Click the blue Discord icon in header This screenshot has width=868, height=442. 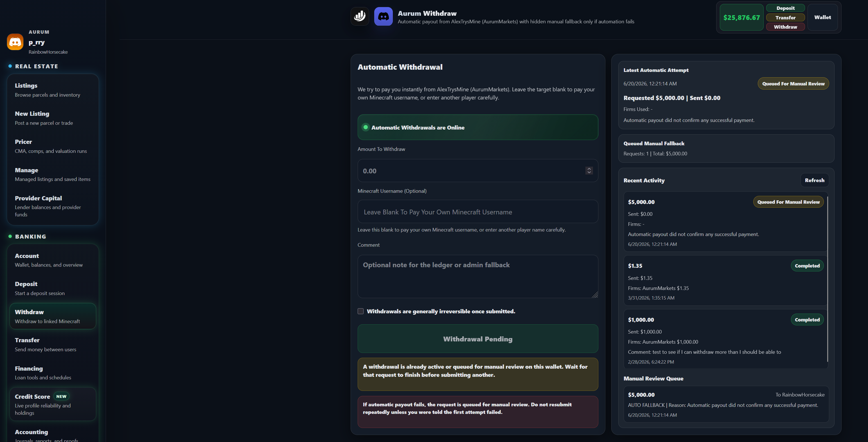(384, 16)
